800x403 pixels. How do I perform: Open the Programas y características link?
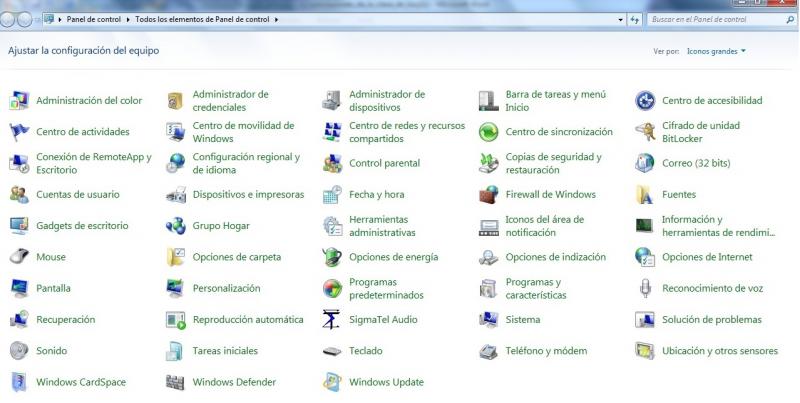coord(536,289)
